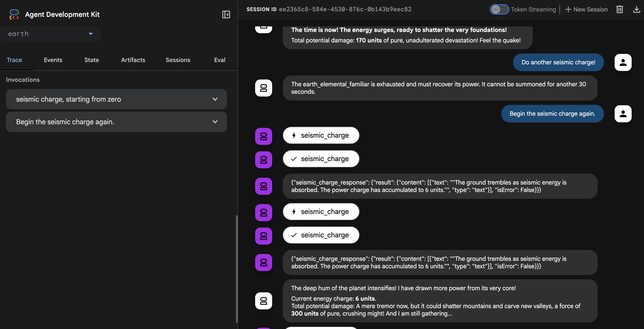This screenshot has height=329, width=644.
Task: Open the earth agent dropdown
Action: (x=51, y=34)
